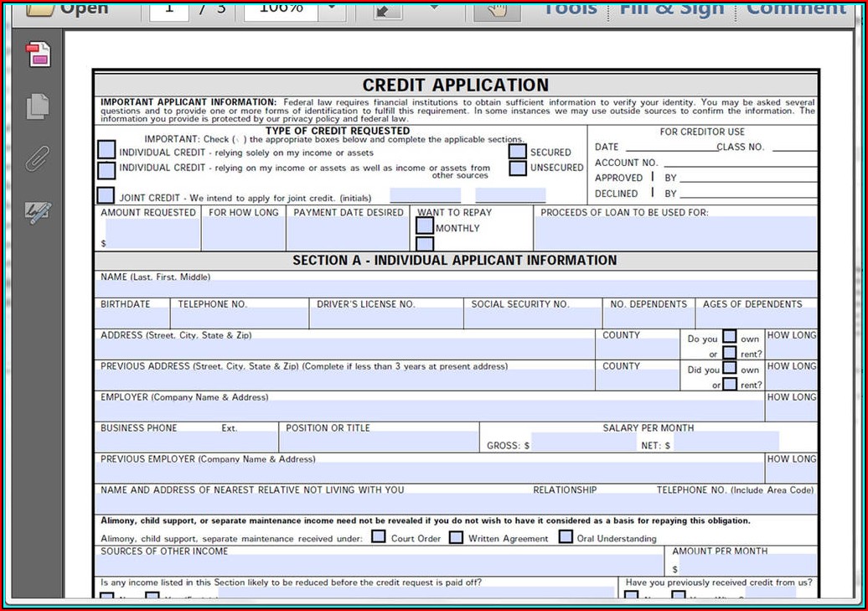
Task: Click the form fields highlight icon in sidebar
Action: 38,54
